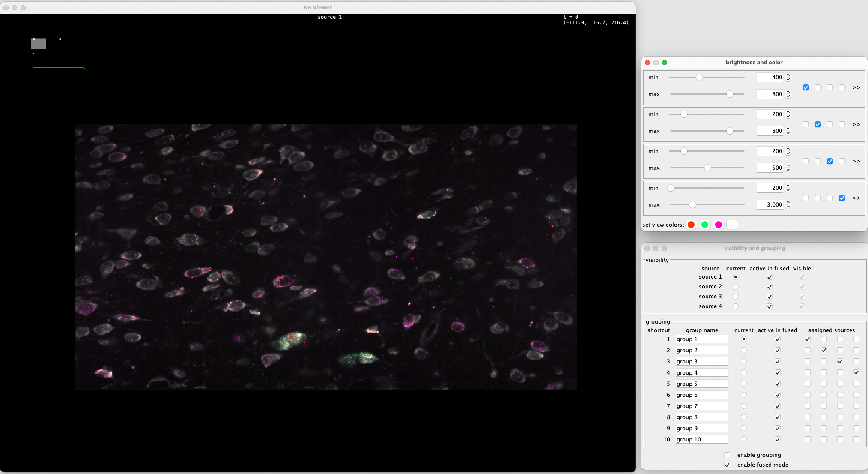Screen dimensions: 868x474
Task: Expand fourth brightness row with >> button
Action: click(x=856, y=198)
